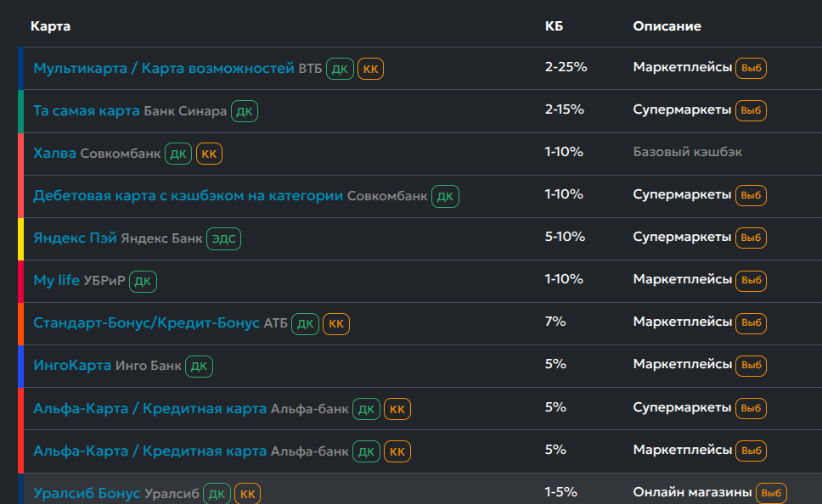Click the ЭДС badge beside Яндекс Банк
Viewport: 822px width, 504px height.
point(224,239)
